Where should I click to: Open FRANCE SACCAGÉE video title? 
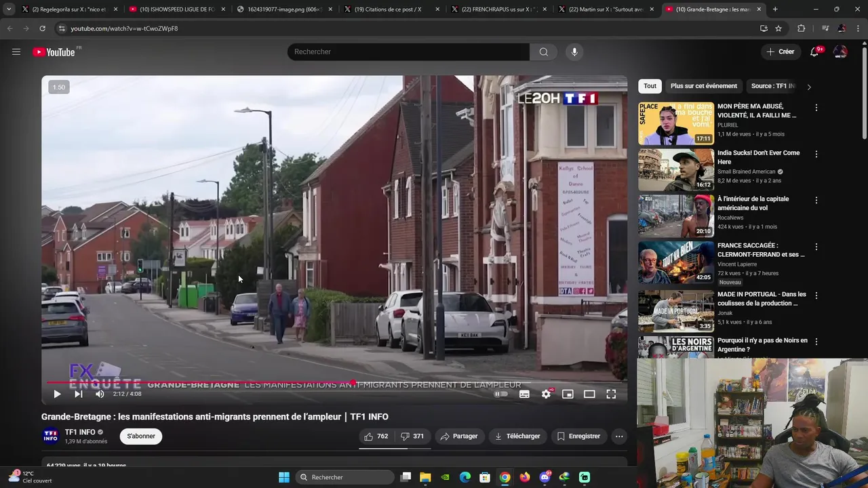point(761,250)
